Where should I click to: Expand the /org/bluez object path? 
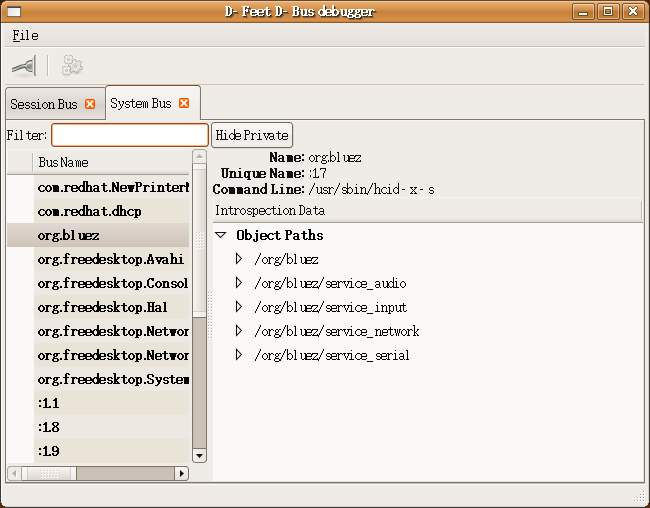pos(239,259)
